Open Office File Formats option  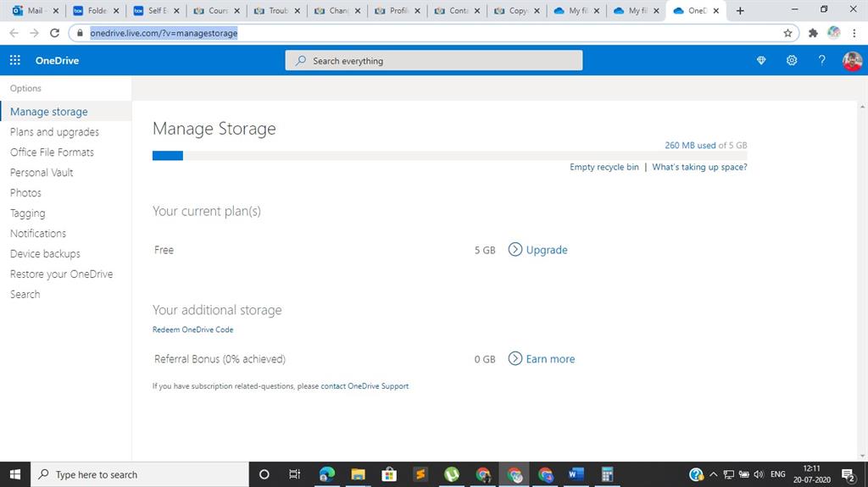[x=52, y=152]
